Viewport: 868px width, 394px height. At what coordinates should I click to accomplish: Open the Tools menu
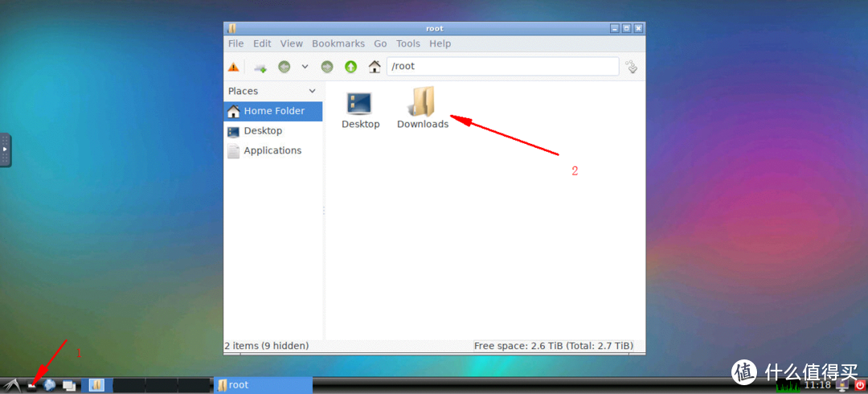point(407,43)
